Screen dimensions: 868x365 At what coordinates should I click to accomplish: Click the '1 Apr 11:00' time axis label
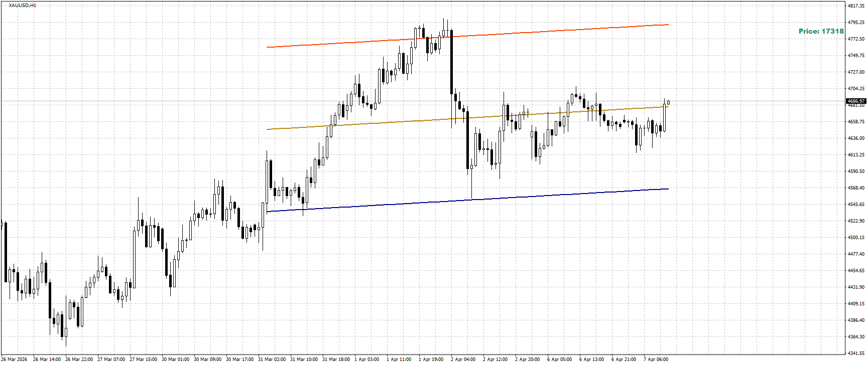[400, 359]
